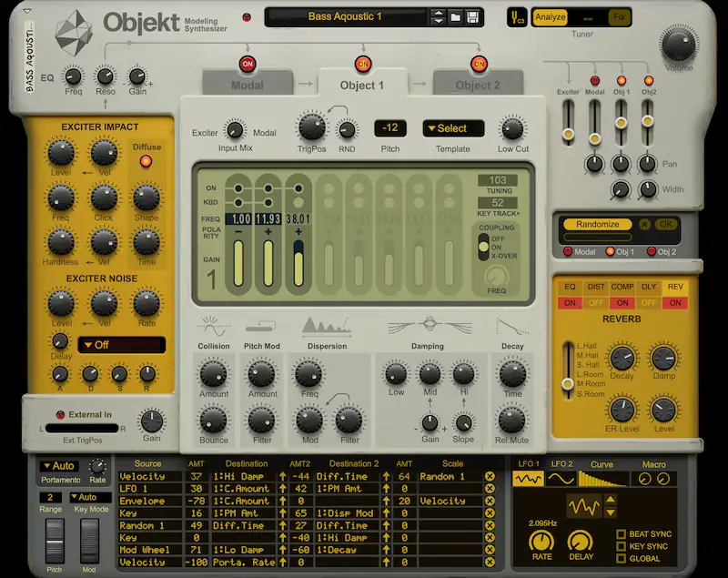Switch to the Object 1 tab

362,85
